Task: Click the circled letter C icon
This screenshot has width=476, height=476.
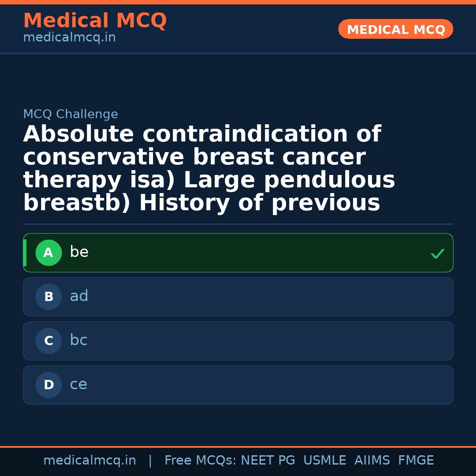Action: [x=48, y=341]
